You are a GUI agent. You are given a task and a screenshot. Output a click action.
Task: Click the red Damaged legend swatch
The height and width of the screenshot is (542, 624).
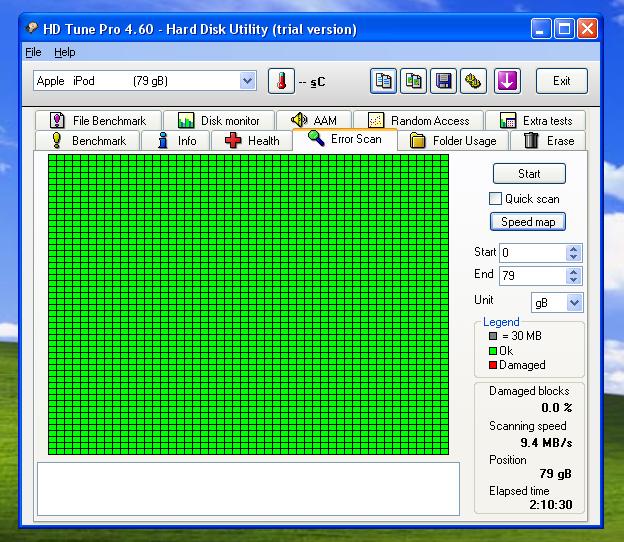pos(492,365)
